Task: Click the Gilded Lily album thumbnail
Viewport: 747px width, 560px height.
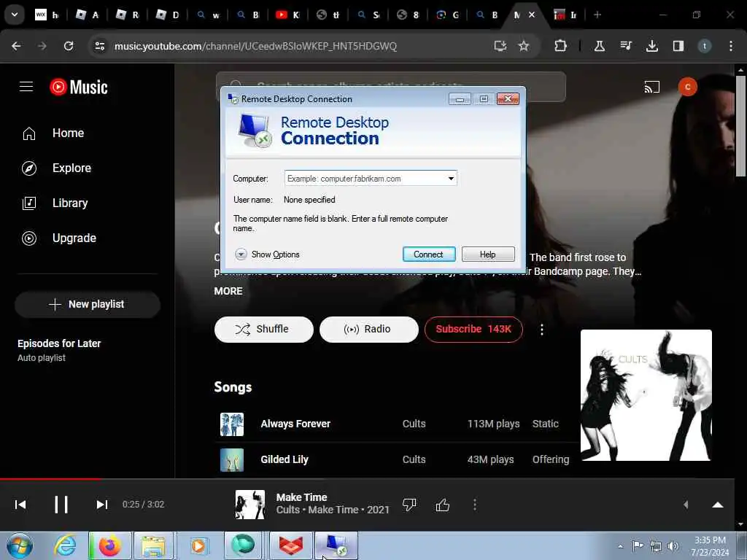Action: pyautogui.click(x=232, y=460)
